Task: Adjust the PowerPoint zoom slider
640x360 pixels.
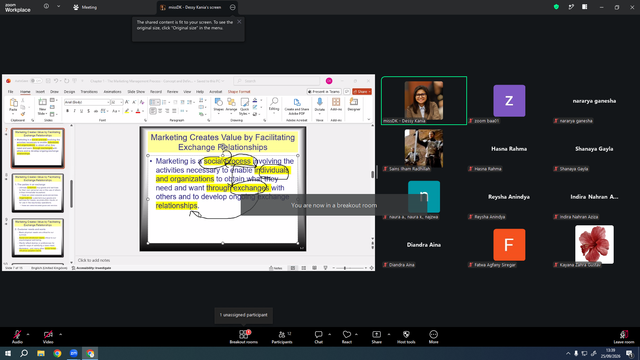Action: 345,268
